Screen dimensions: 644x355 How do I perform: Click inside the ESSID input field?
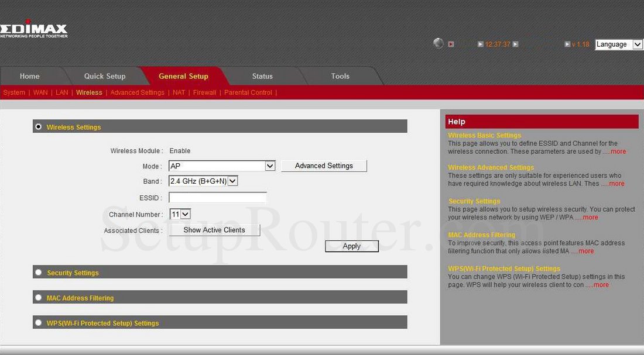(217, 197)
